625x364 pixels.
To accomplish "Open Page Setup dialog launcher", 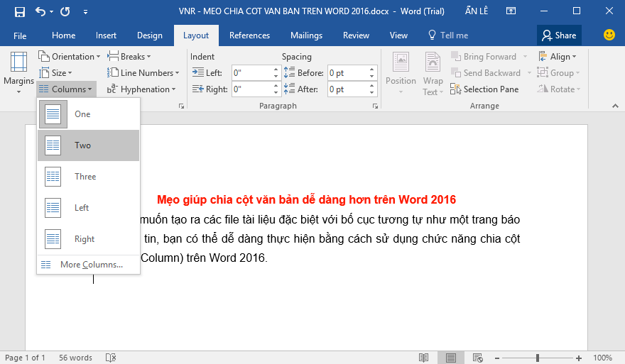I will (181, 106).
